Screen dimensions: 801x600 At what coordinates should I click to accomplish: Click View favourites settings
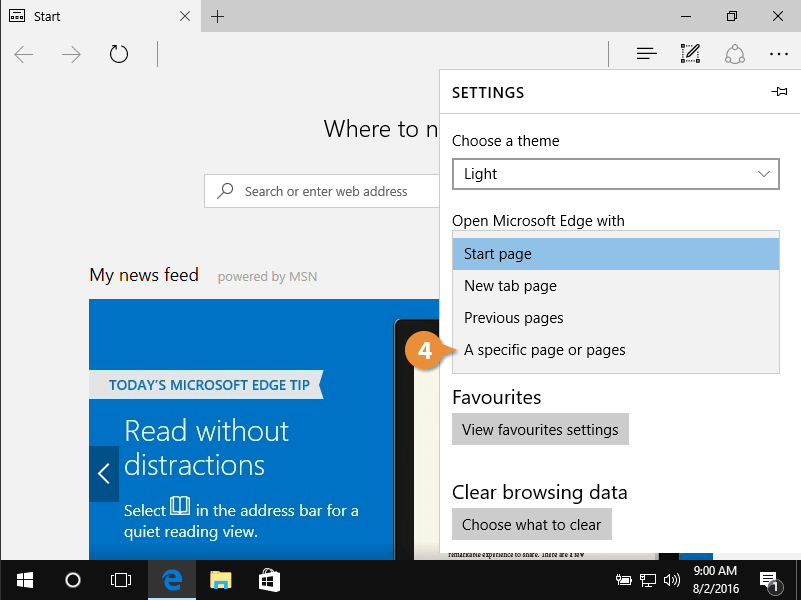(540, 429)
